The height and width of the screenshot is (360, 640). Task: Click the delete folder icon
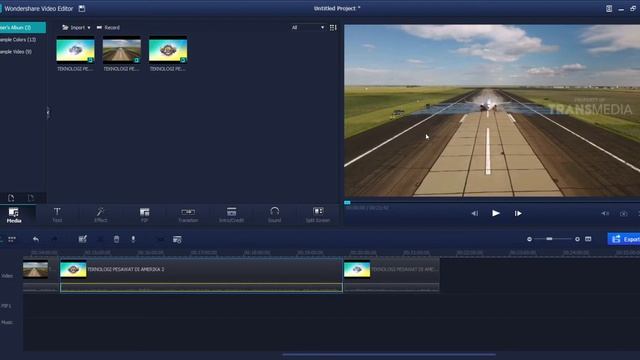point(31,198)
